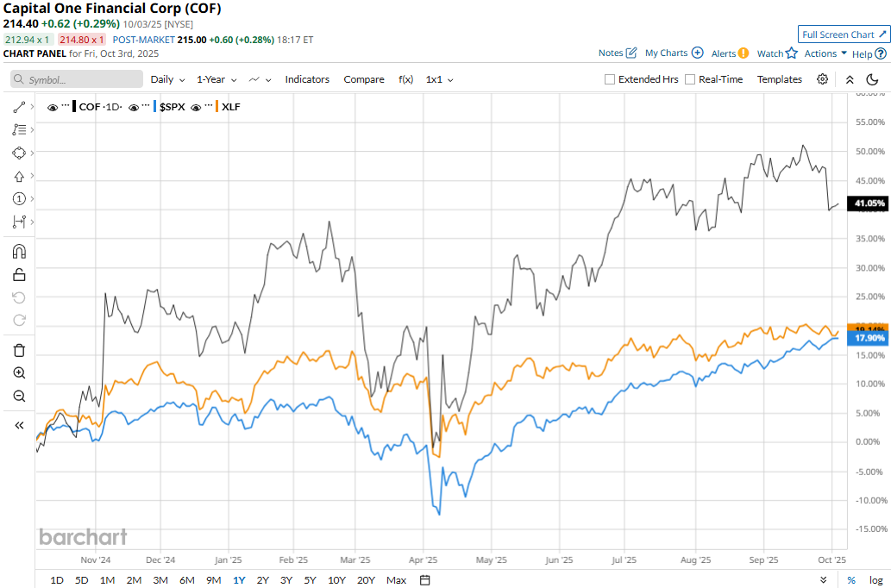
Task: Select the trend line drawing tool
Action: coord(19,107)
